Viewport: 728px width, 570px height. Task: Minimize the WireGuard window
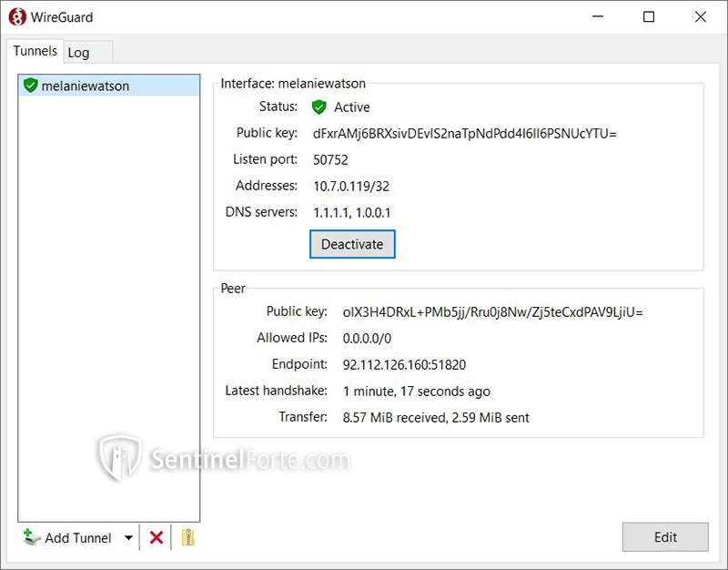pos(598,16)
